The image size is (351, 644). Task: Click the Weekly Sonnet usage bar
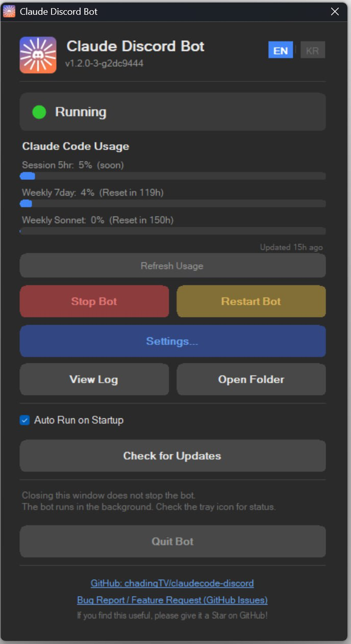coord(172,231)
